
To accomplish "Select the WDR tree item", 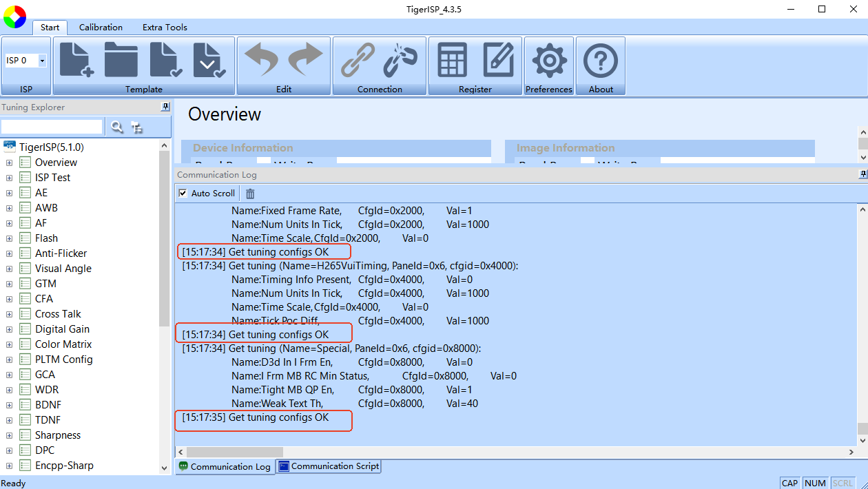I will coord(47,390).
